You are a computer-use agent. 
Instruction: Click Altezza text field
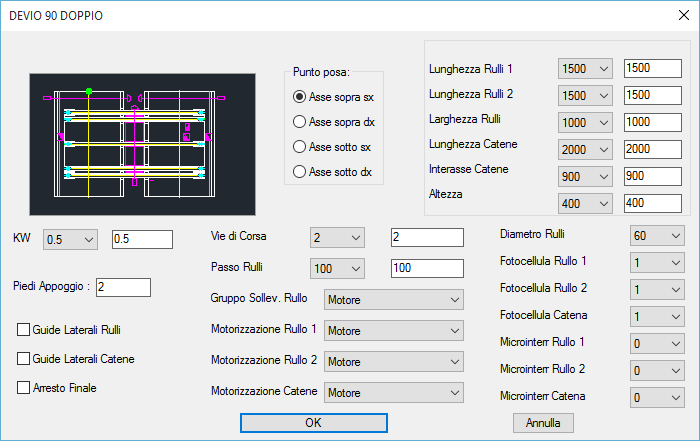click(653, 203)
